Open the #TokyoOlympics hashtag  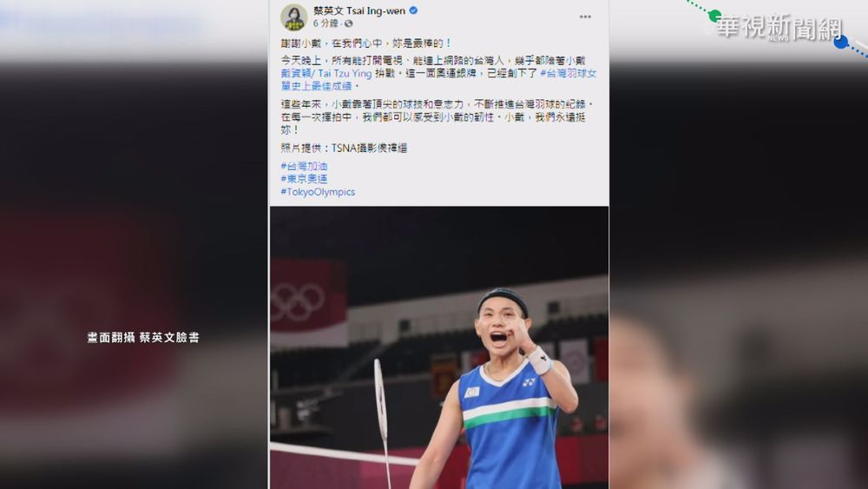pyautogui.click(x=318, y=192)
